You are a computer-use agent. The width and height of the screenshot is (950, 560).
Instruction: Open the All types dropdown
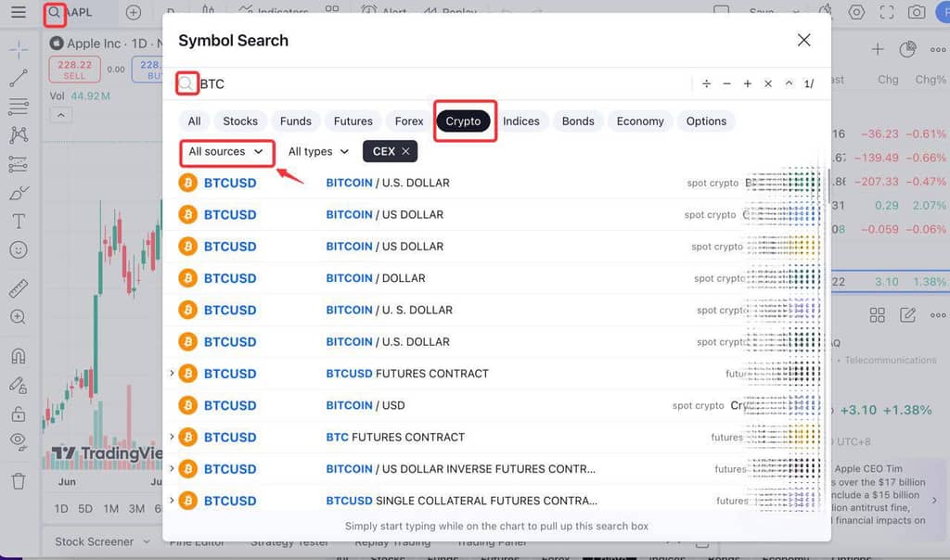(x=318, y=152)
